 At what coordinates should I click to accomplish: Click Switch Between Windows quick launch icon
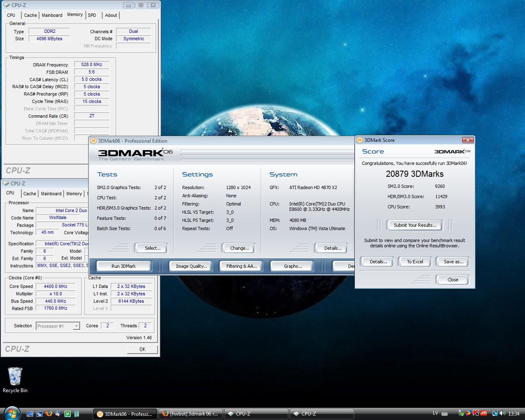[39, 414]
